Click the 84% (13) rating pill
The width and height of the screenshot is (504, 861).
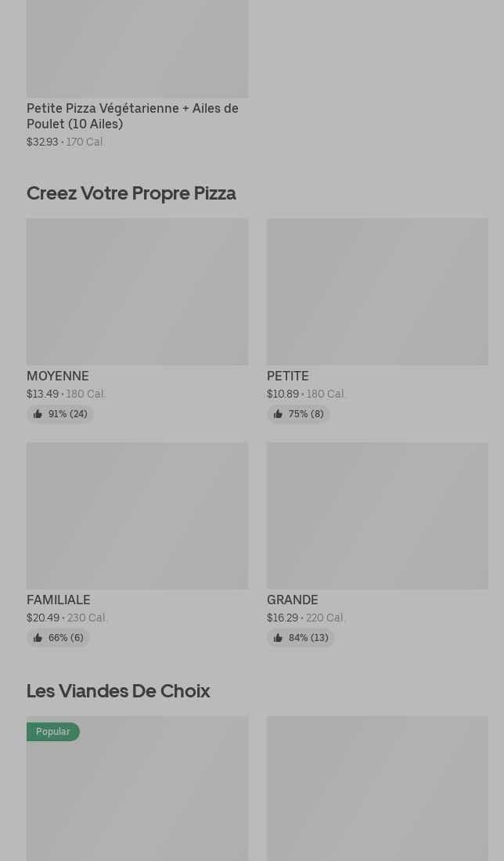pos(301,637)
